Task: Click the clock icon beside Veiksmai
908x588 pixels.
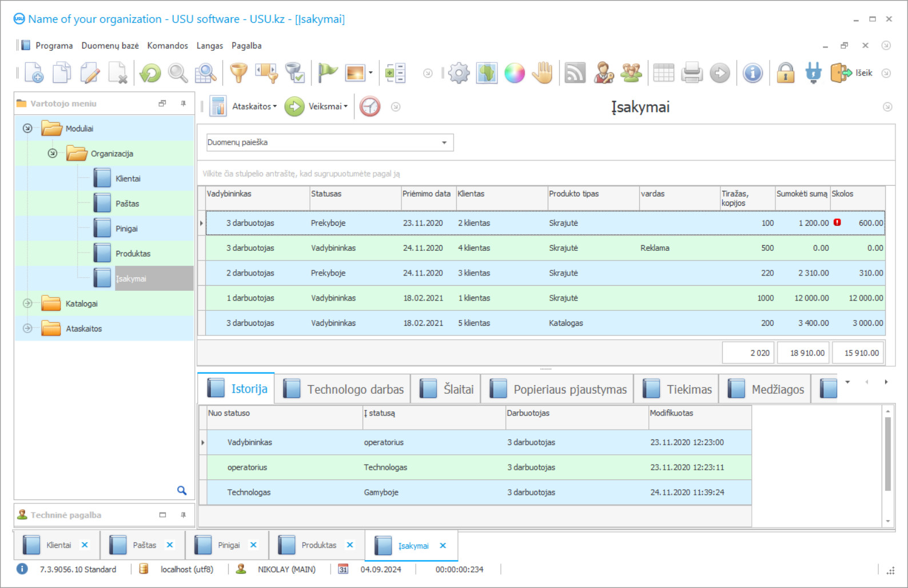Action: point(370,106)
